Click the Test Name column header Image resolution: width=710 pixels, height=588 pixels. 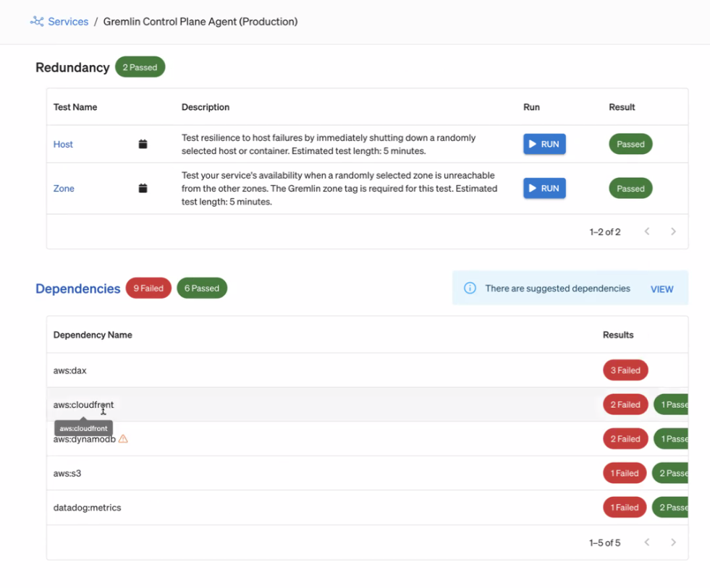pyautogui.click(x=75, y=107)
